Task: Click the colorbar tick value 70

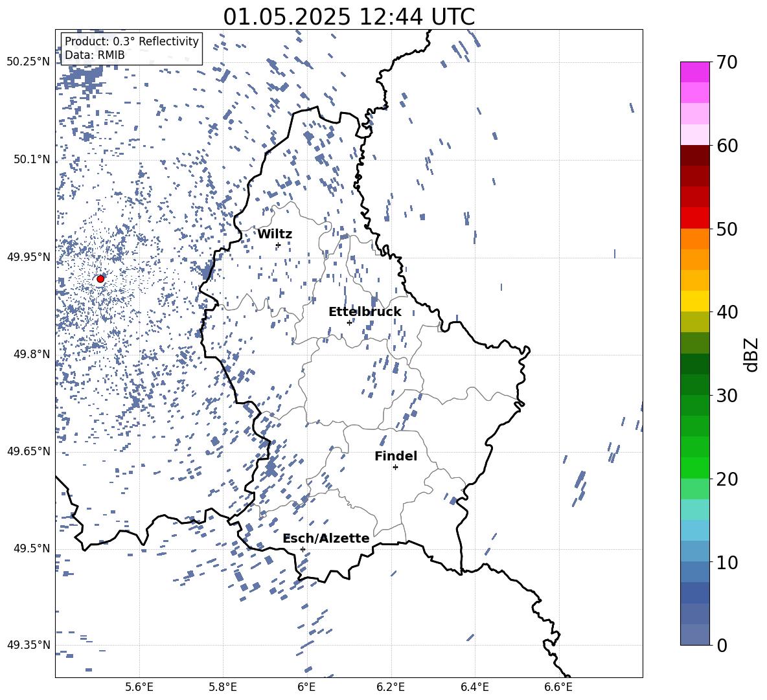Action: (x=727, y=63)
